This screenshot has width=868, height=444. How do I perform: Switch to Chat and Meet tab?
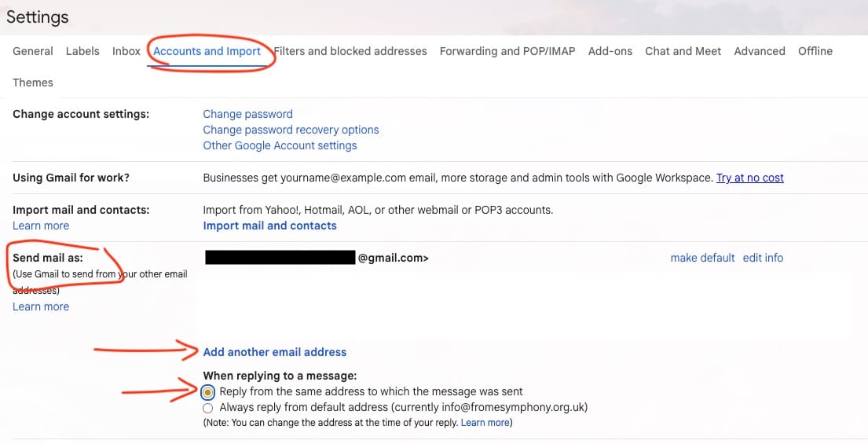pos(683,51)
